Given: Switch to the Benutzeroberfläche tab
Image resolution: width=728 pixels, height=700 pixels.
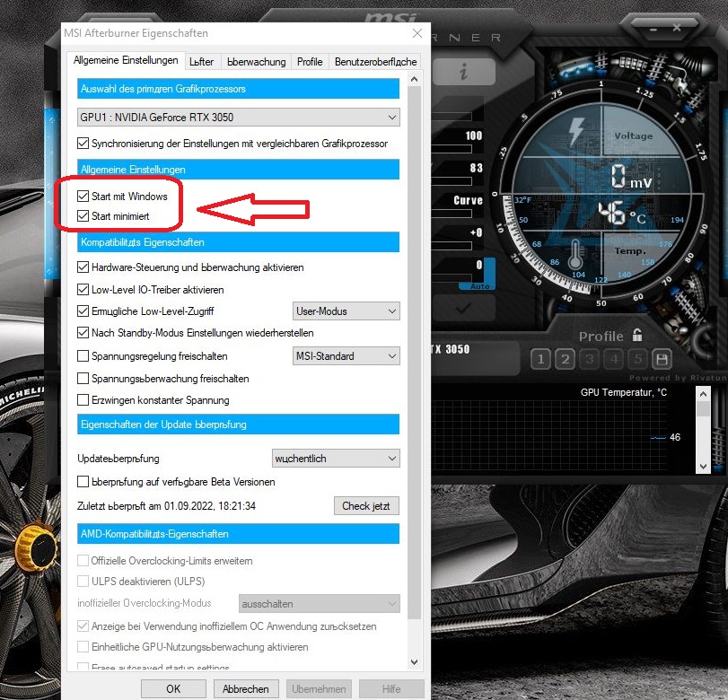Looking at the screenshot, I should click(375, 62).
